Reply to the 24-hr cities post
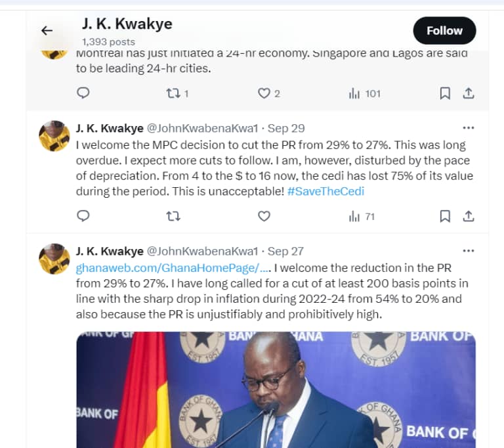Screen dimensions: 504x448 tap(83, 93)
